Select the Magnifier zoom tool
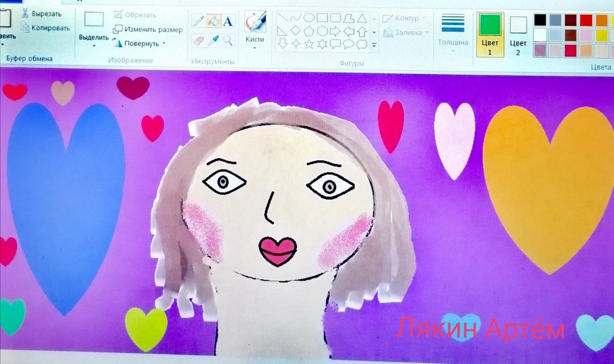This screenshot has width=614, height=364. 228,41
